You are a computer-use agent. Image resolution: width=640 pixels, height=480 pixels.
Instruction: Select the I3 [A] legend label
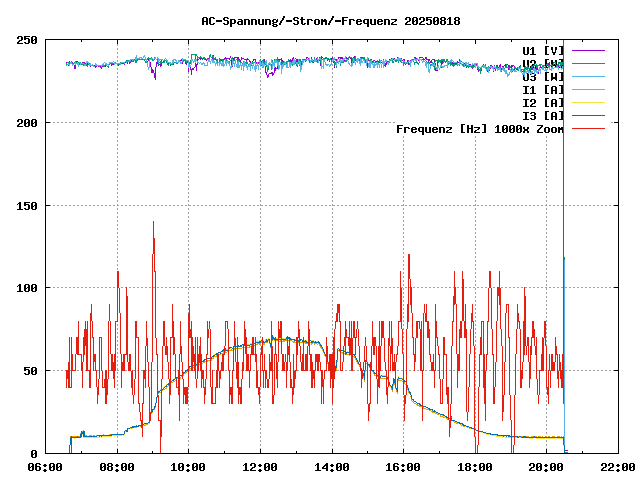(x=543, y=115)
